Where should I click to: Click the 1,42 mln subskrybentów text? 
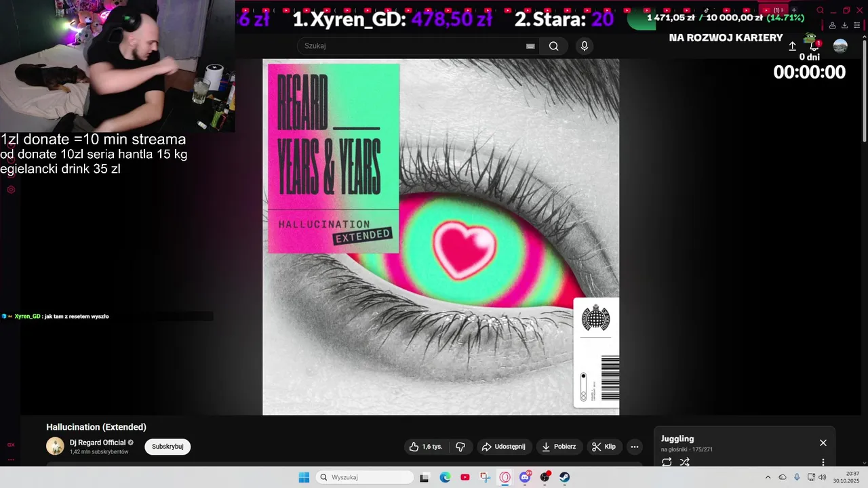(99, 452)
